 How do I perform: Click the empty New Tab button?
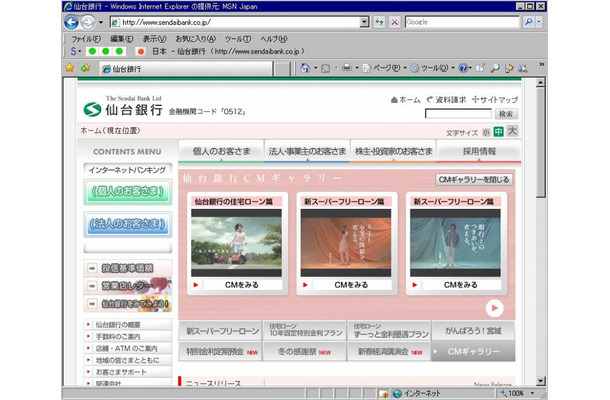282,69
